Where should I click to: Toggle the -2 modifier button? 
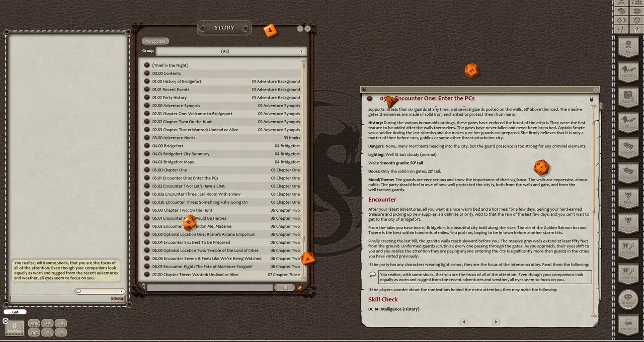48,332
